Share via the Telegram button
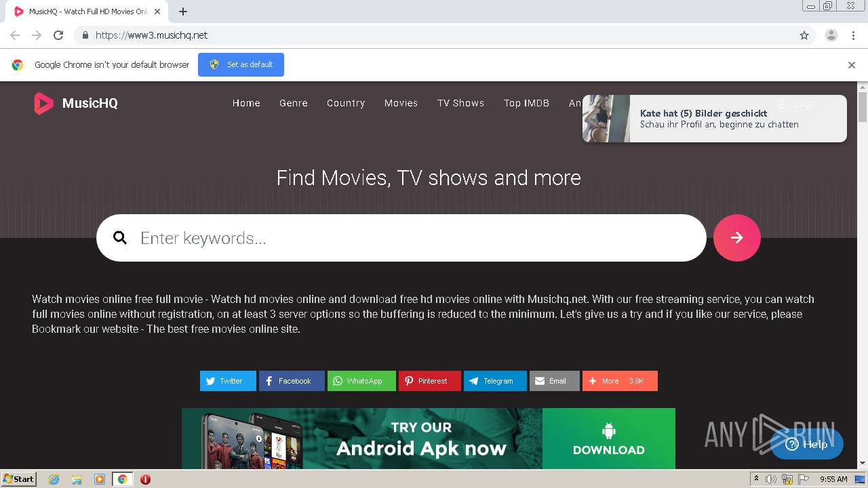This screenshot has width=868, height=488. tap(495, 381)
